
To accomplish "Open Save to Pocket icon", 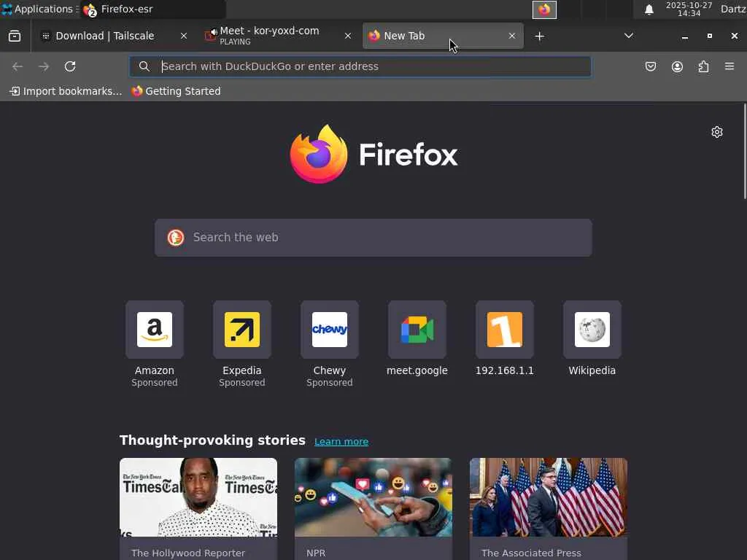I will (651, 66).
